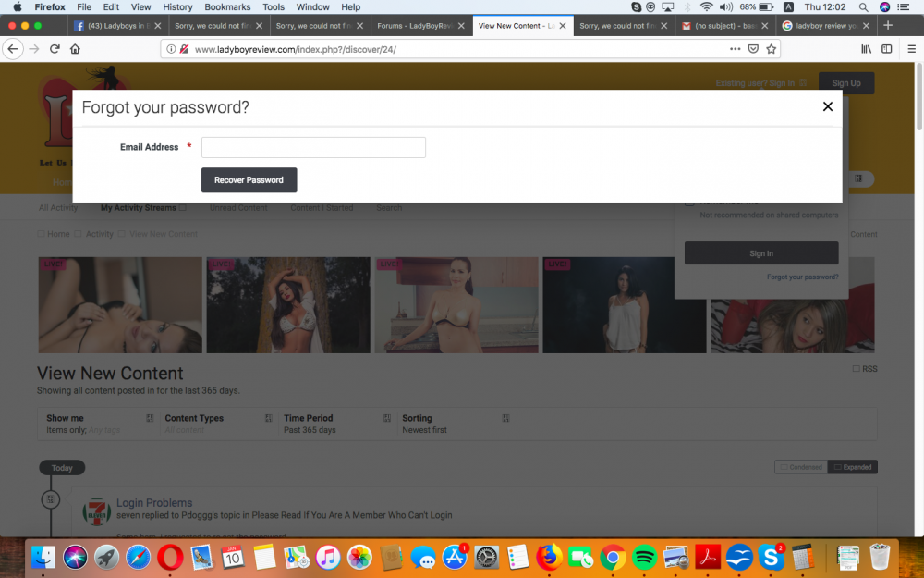
Task: Open the volume control in menu bar
Action: click(x=726, y=7)
